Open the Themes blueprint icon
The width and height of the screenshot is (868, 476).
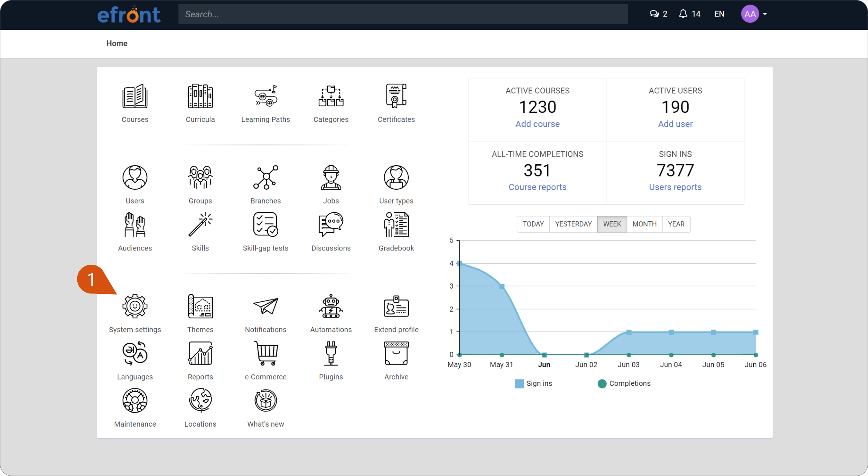pos(200,306)
